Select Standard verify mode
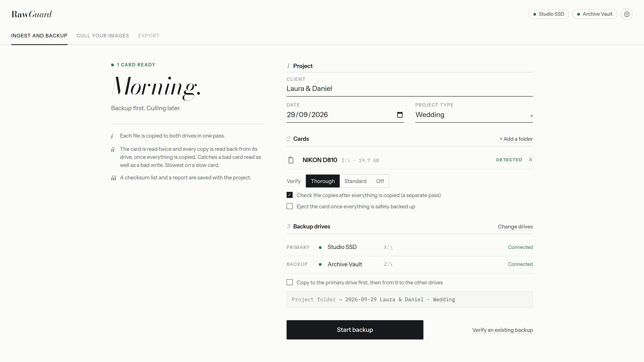The image size is (644, 362). (355, 181)
